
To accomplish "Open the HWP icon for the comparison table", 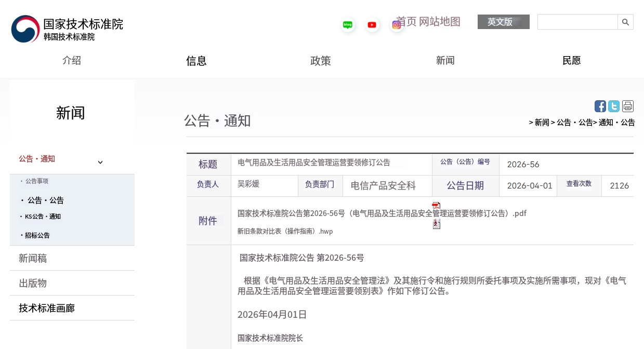I will [x=436, y=224].
